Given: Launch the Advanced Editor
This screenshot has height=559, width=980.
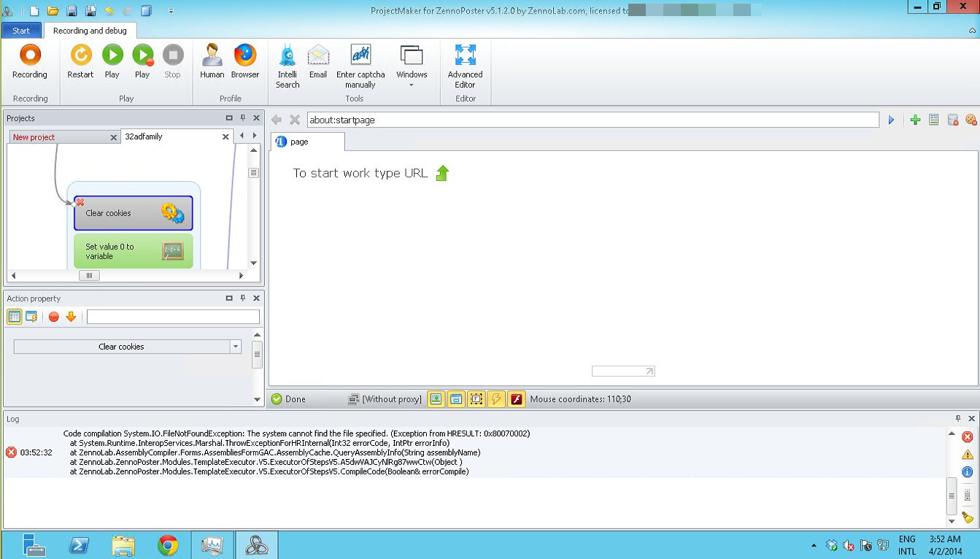Looking at the screenshot, I should pyautogui.click(x=465, y=66).
